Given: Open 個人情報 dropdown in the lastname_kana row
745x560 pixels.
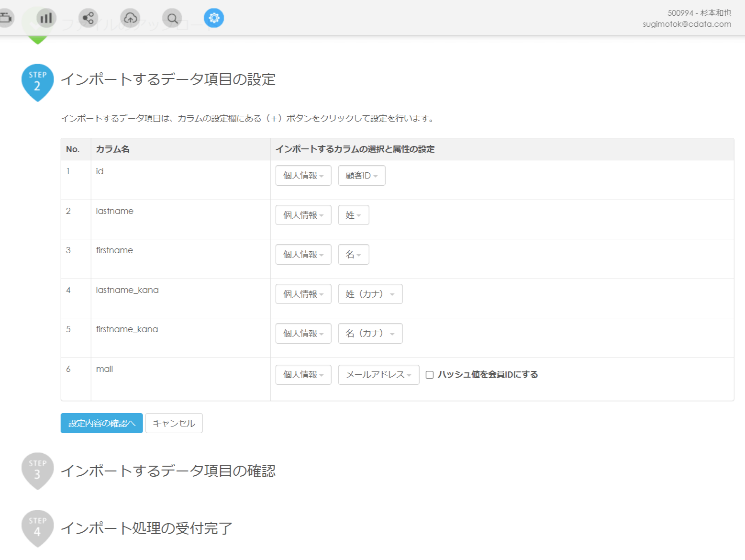Looking at the screenshot, I should pyautogui.click(x=303, y=294).
